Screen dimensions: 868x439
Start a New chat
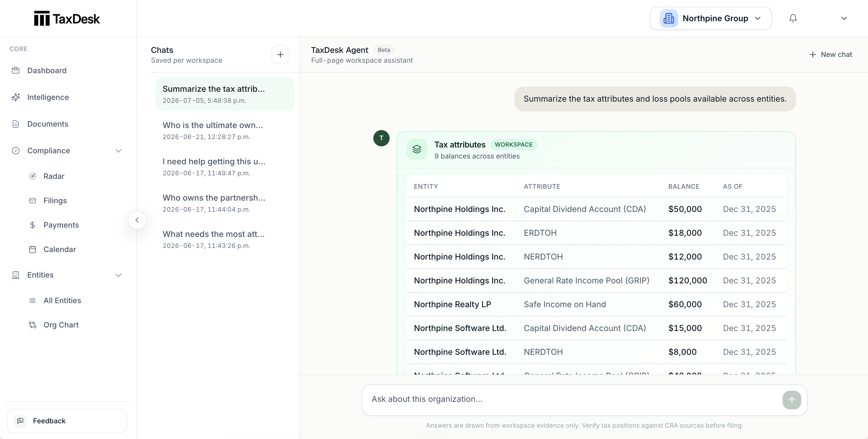coord(831,55)
